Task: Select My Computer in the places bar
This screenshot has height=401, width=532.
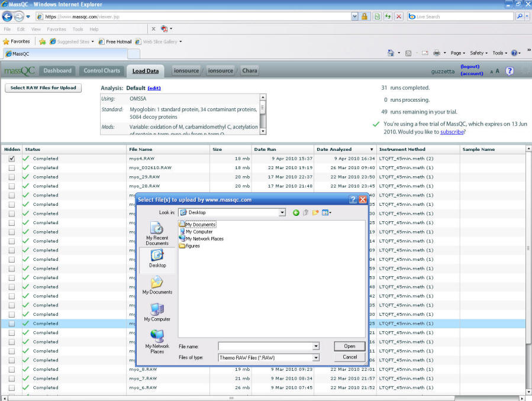Action: click(157, 312)
